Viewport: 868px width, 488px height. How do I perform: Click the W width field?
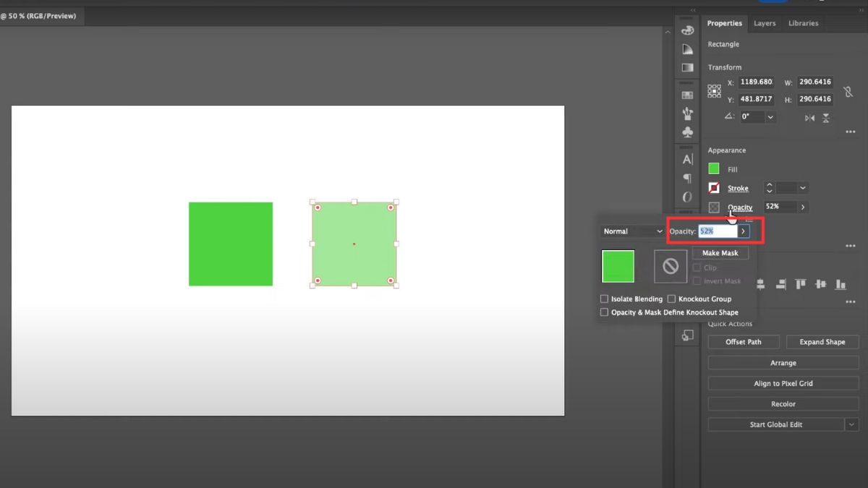pyautogui.click(x=815, y=82)
